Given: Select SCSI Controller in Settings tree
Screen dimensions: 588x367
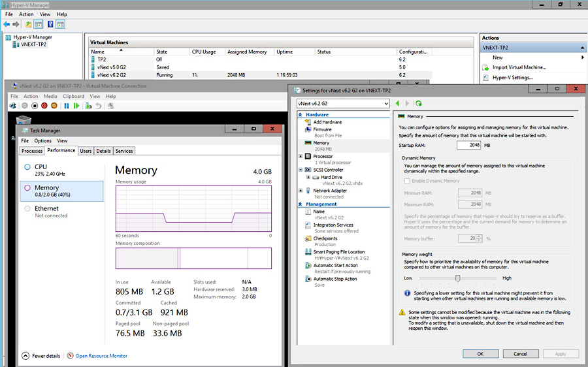Looking at the screenshot, I should (x=328, y=170).
